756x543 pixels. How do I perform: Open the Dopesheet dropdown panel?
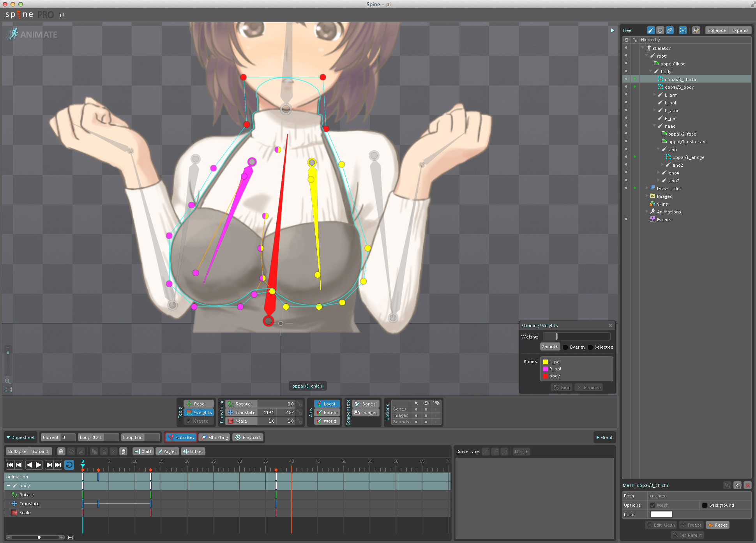tap(21, 437)
